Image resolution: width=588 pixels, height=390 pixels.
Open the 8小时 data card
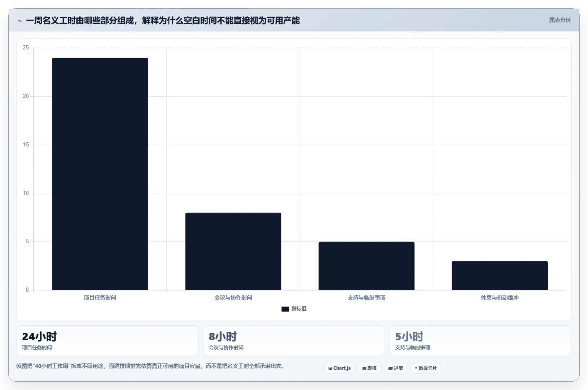click(294, 341)
